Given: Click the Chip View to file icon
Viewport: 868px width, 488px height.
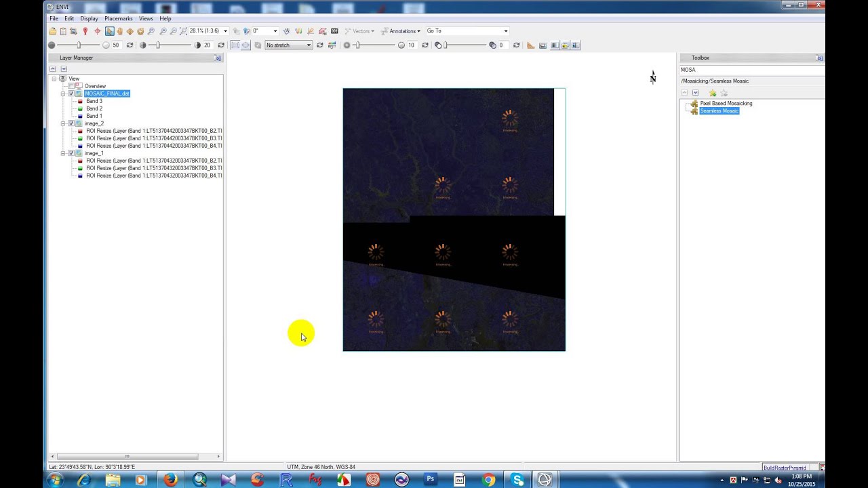Looking at the screenshot, I should pos(73,31).
